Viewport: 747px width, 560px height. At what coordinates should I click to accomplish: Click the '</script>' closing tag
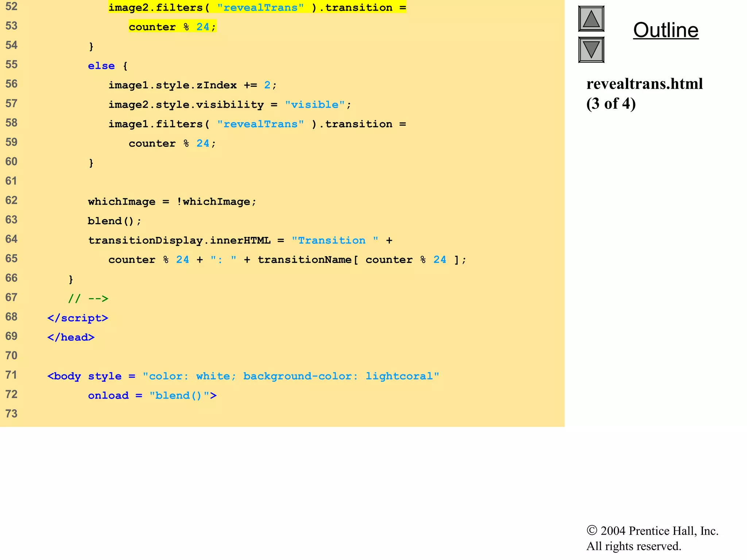coord(78,318)
